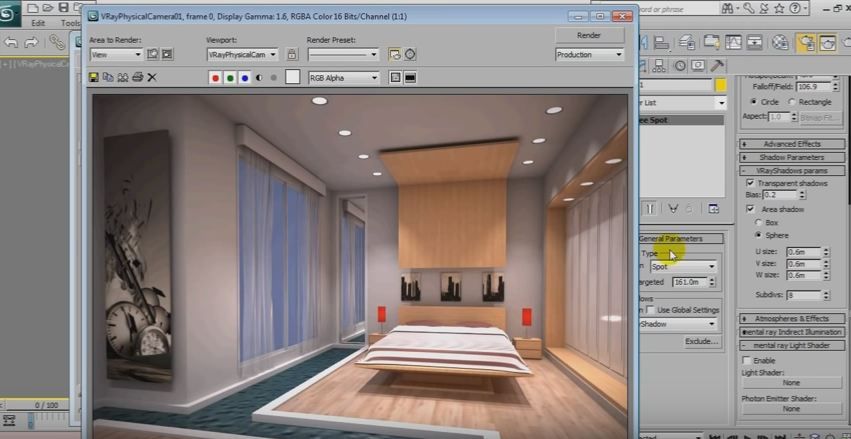This screenshot has height=439, width=851.
Task: Open the Area to Render dropdown
Action: tap(116, 54)
